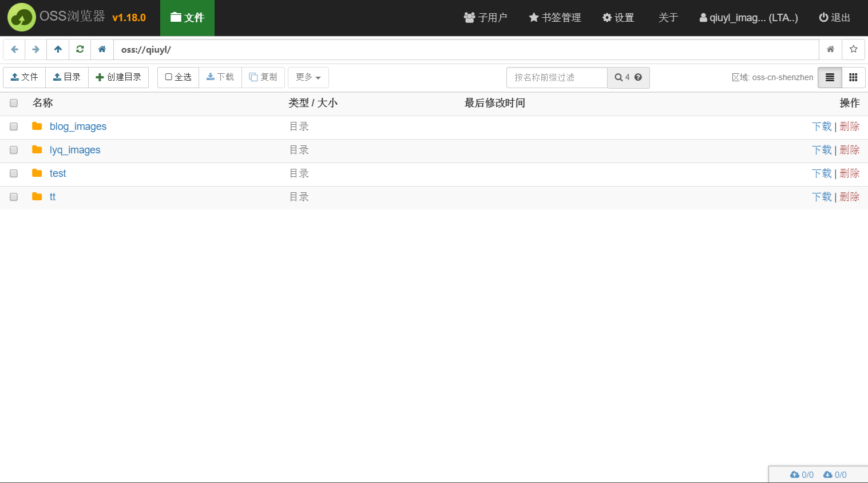Delete the tt directory
868x483 pixels.
850,197
